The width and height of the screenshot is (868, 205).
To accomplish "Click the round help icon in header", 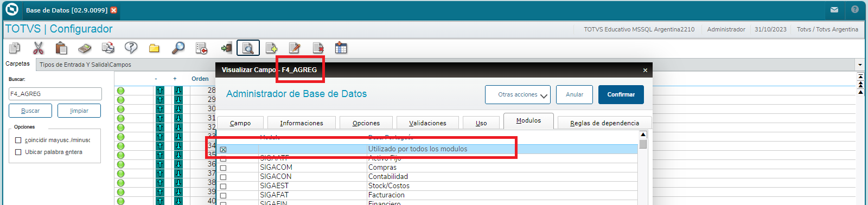I will point(855,10).
